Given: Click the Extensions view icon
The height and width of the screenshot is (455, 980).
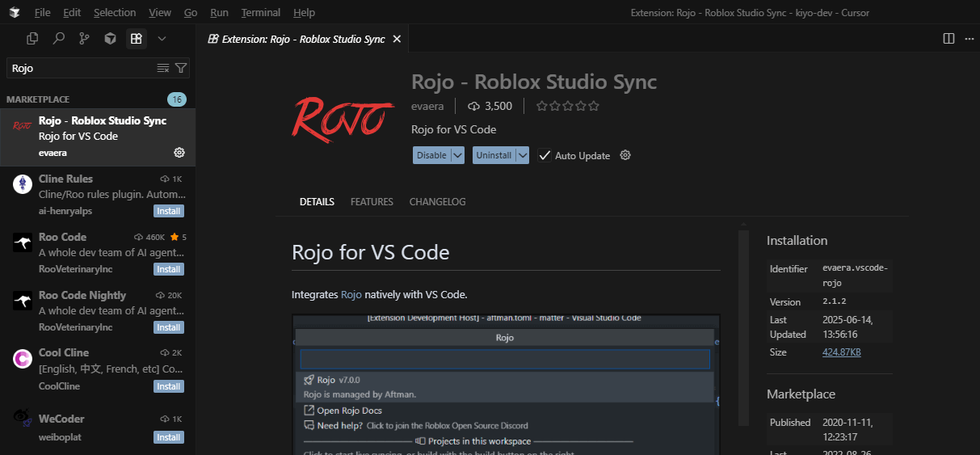Looking at the screenshot, I should click(x=136, y=38).
